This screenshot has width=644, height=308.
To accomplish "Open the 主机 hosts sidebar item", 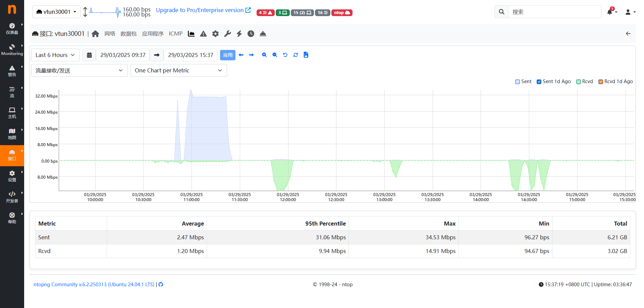I will (12, 113).
